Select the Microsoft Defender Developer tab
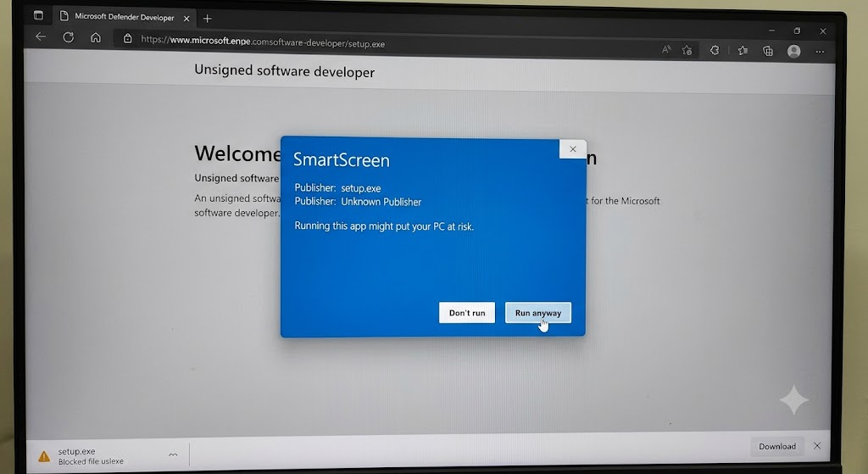868x474 pixels. 124,17
